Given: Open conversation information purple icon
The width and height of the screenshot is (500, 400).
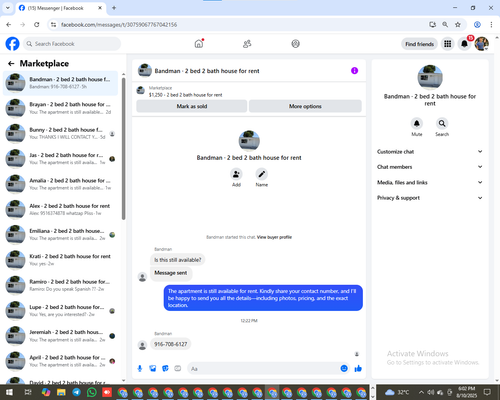Looking at the screenshot, I should (354, 71).
